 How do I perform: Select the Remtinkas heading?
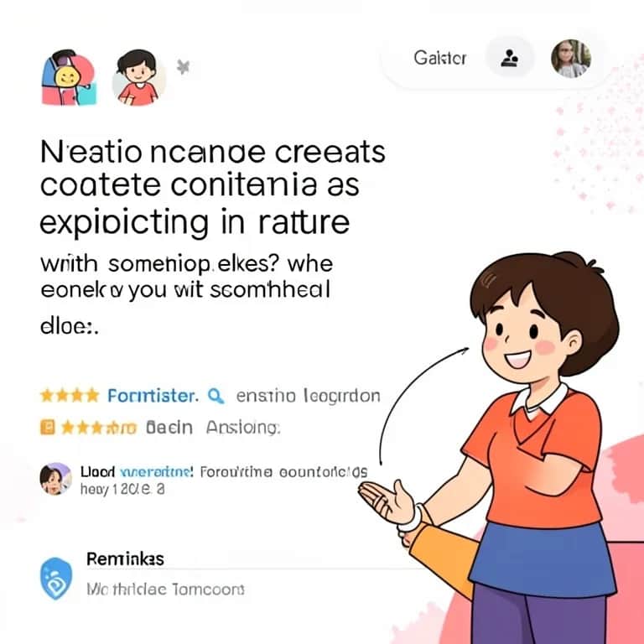click(x=125, y=559)
